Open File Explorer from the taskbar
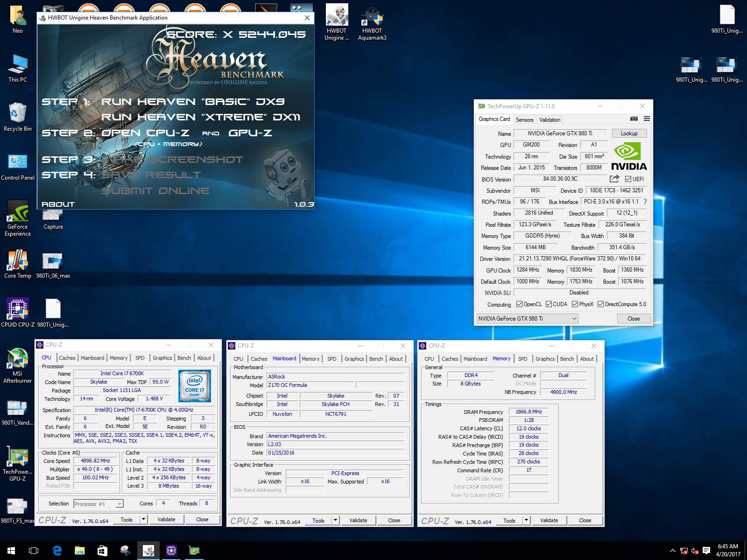Image resolution: width=747 pixels, height=560 pixels. (79, 551)
